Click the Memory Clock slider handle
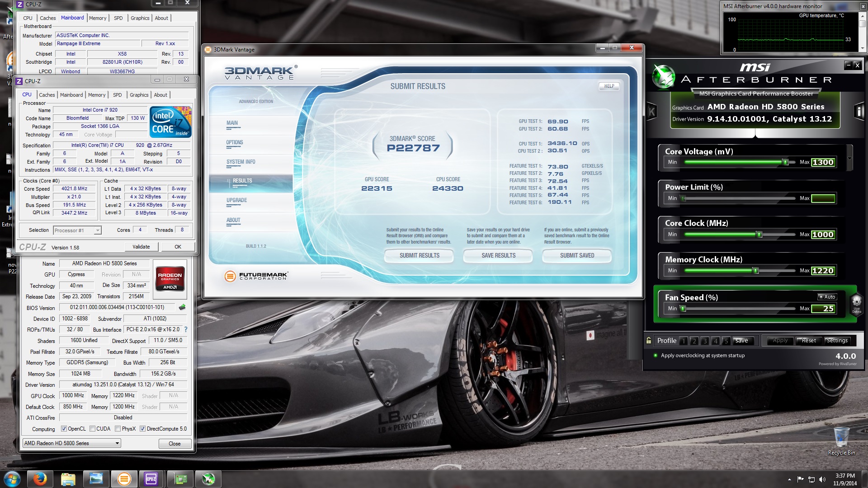 755,271
